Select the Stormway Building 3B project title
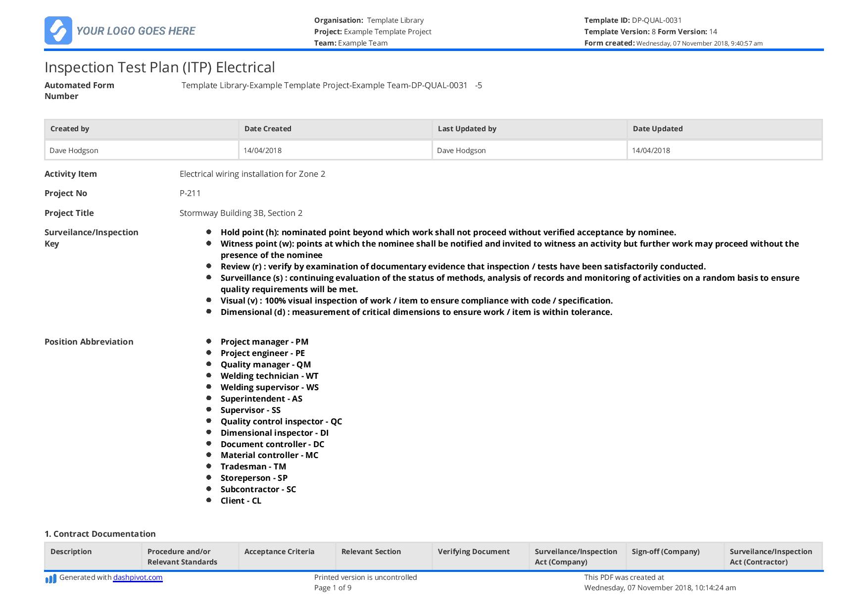Viewport: 868px width, 614px height. coord(241,213)
